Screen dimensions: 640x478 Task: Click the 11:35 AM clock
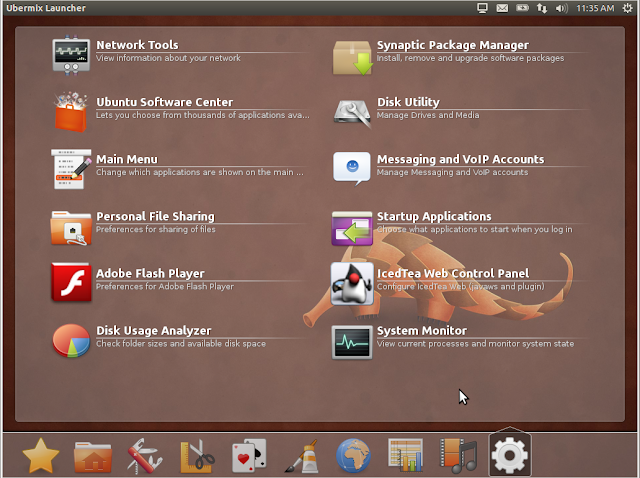[x=595, y=8]
